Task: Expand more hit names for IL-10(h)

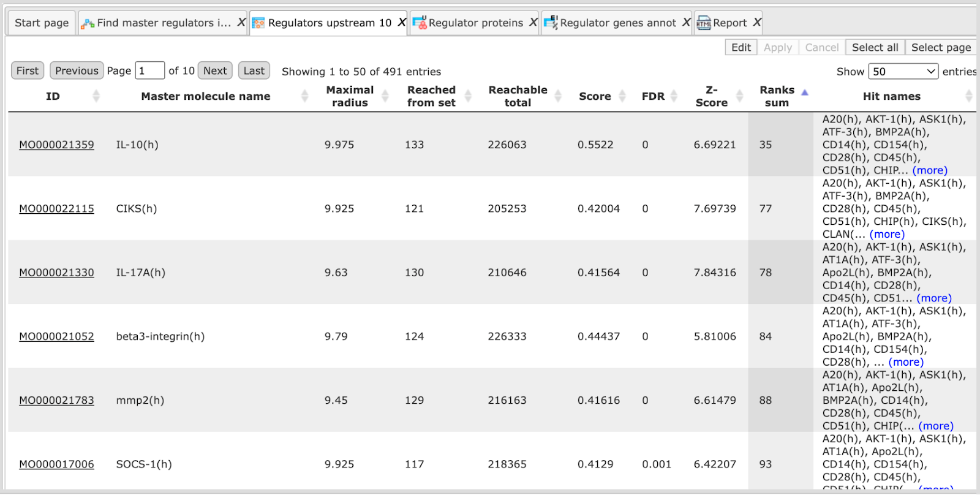Action: [x=930, y=170]
